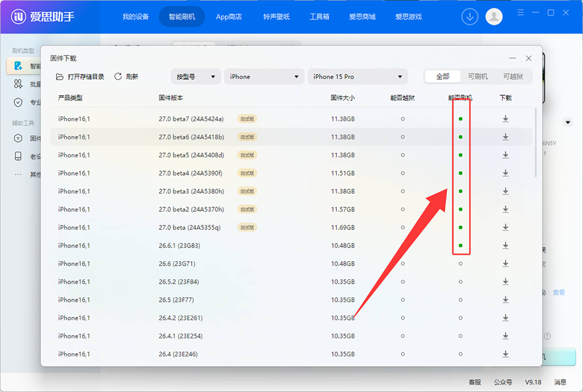Open 消息 in the status bar
This screenshot has width=583, height=392.
560,382
